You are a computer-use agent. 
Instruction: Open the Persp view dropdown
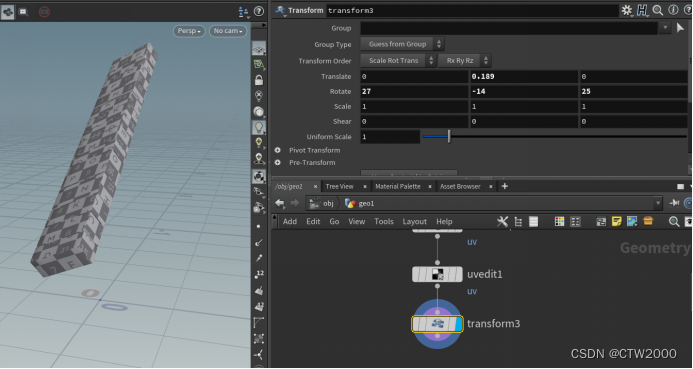tap(189, 31)
